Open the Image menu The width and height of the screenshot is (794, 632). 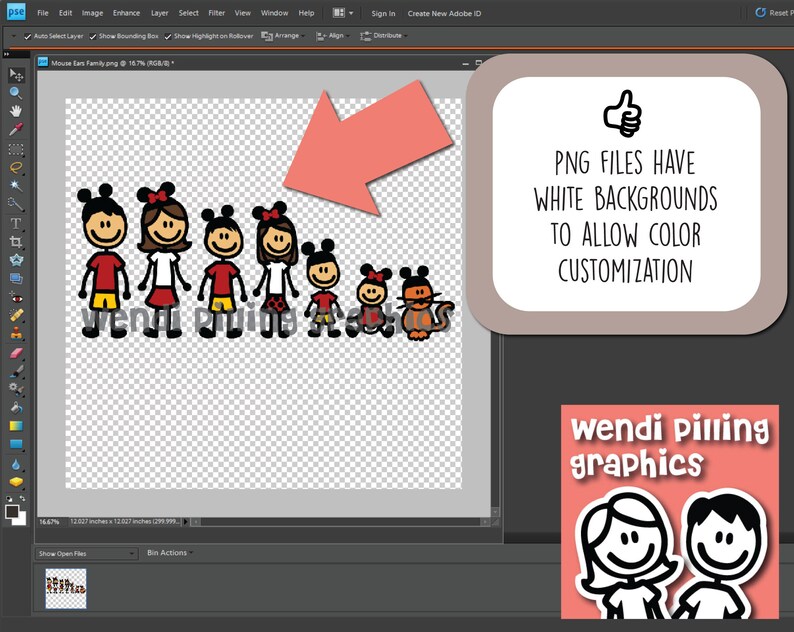pos(92,13)
